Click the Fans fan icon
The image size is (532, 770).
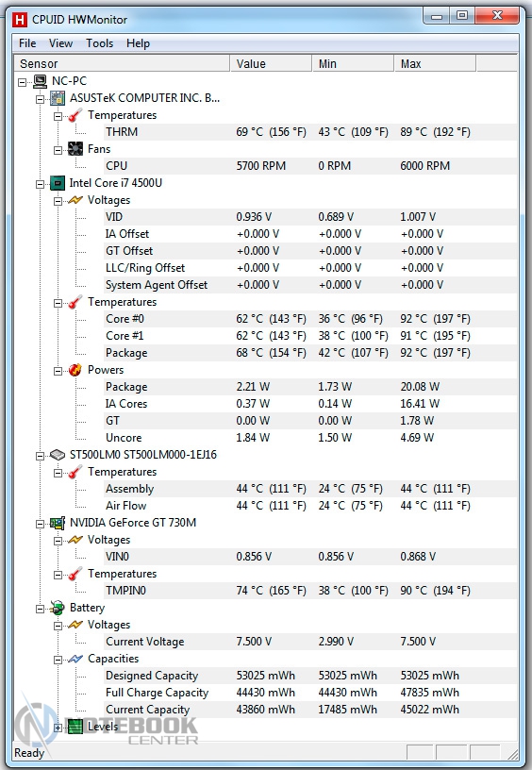click(75, 149)
